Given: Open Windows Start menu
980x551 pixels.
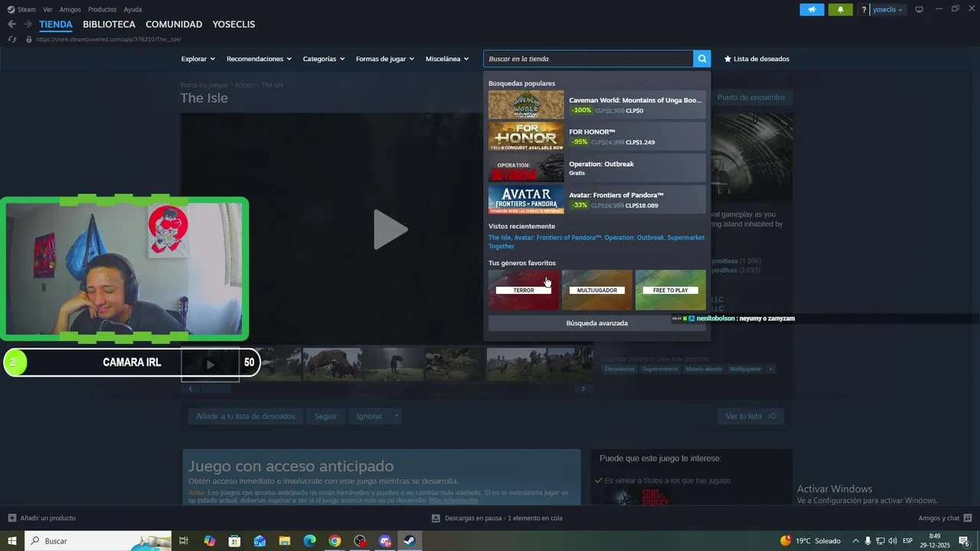Looking at the screenshot, I should pos(12,541).
